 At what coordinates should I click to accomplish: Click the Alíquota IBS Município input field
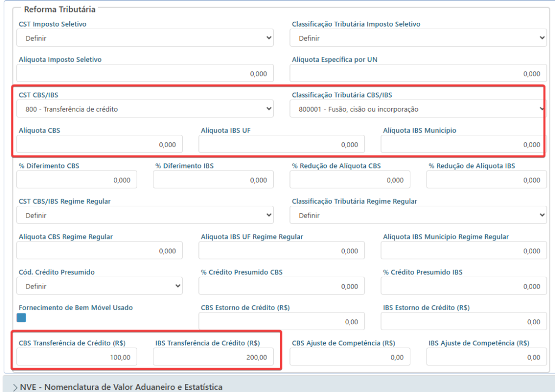[x=464, y=144]
